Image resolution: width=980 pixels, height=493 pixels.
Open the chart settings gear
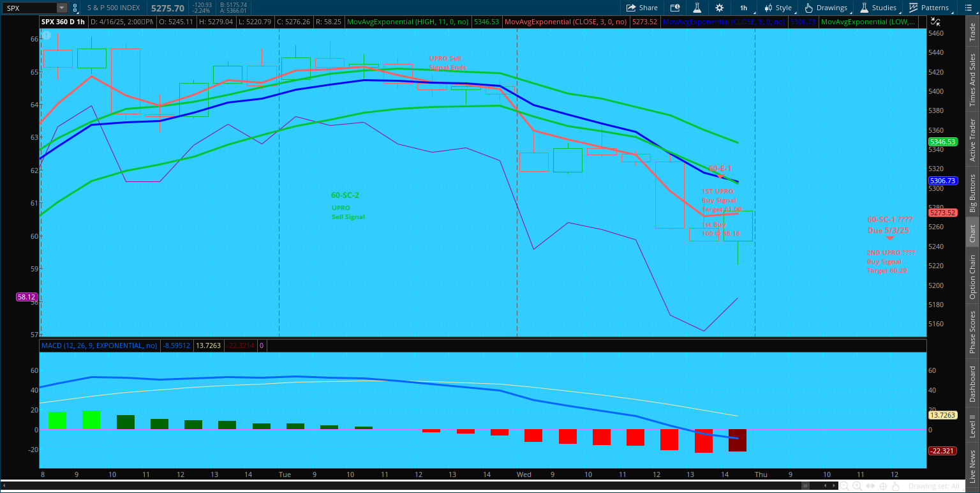click(720, 8)
